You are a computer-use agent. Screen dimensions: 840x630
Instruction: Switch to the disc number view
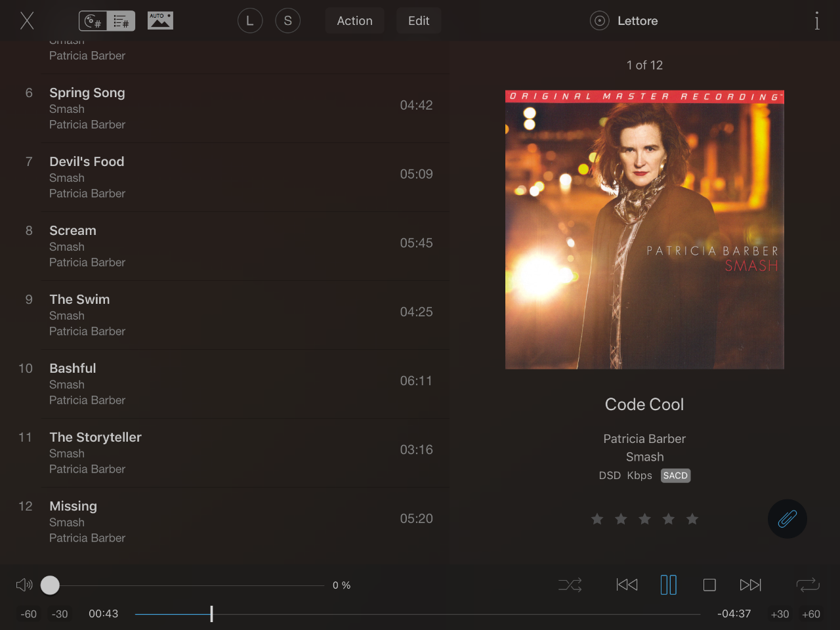tap(93, 21)
